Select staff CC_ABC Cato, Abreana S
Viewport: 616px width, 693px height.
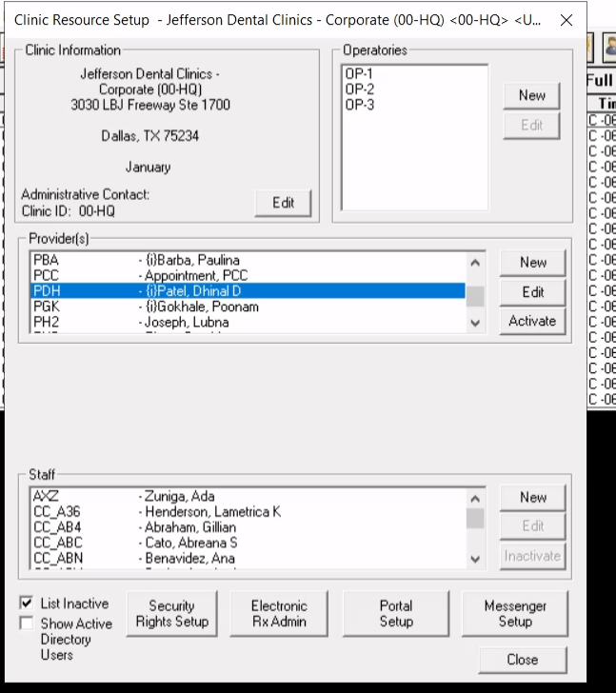248,543
